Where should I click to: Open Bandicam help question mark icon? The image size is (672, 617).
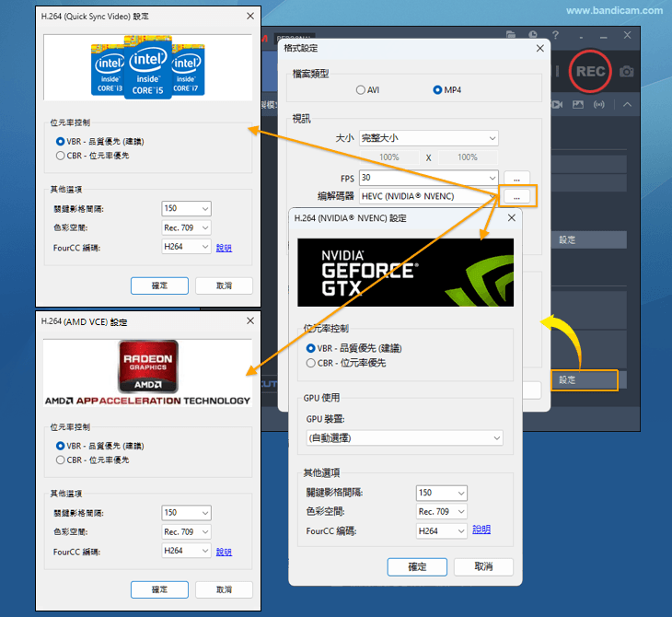pos(555,35)
